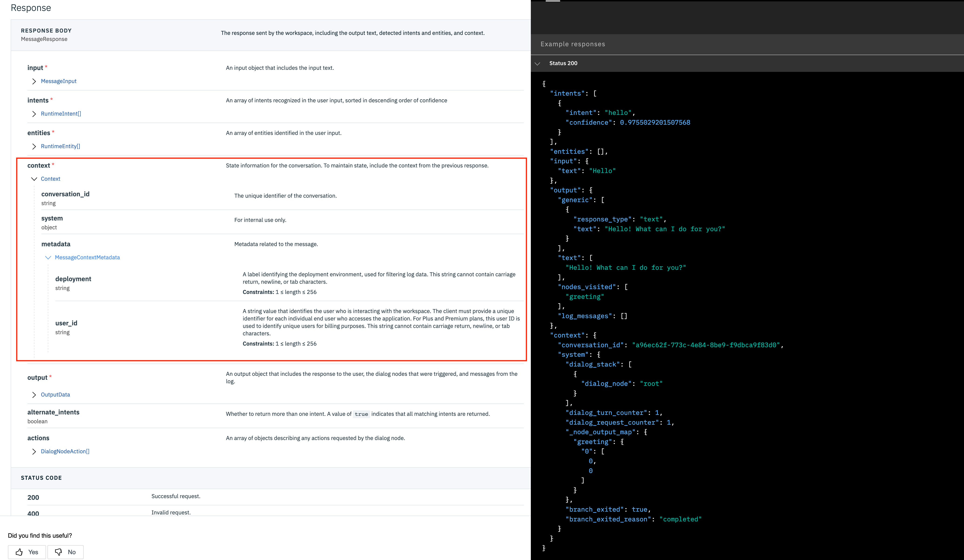Click the highlighted context field in RESPONSE BODY
The width and height of the screenshot is (964, 560).
click(39, 165)
